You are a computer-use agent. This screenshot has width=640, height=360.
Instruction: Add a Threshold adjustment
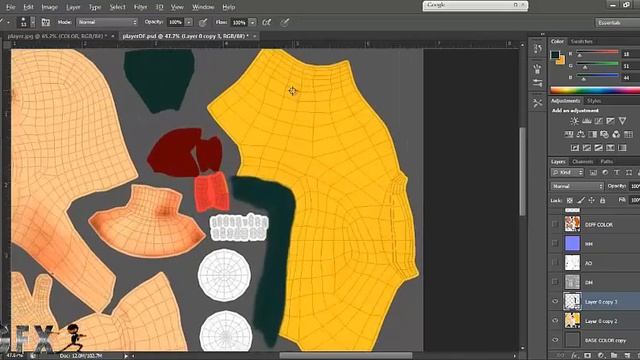point(598,148)
